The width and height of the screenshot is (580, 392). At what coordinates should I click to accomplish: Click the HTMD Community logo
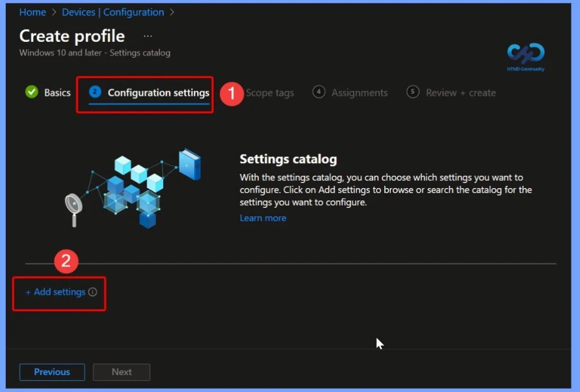coord(525,56)
